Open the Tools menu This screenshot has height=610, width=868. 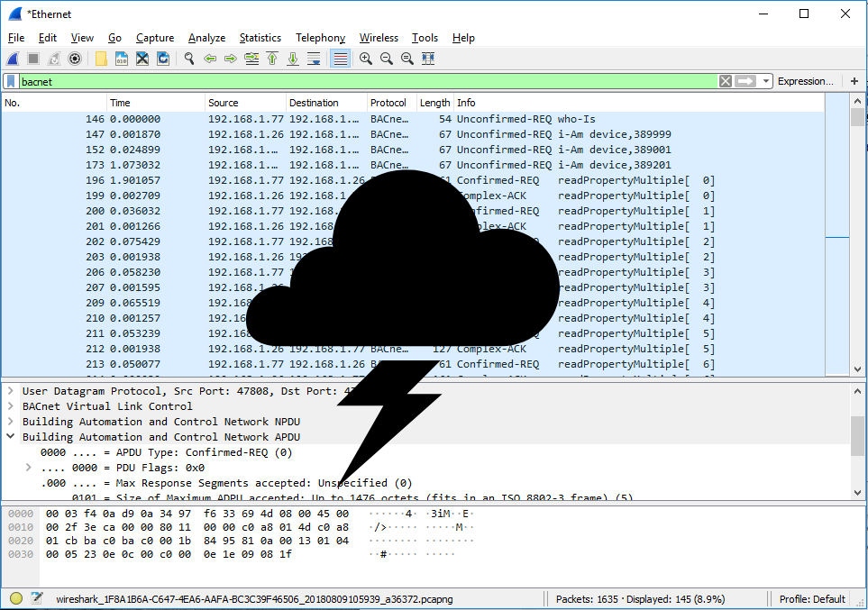pyautogui.click(x=425, y=38)
